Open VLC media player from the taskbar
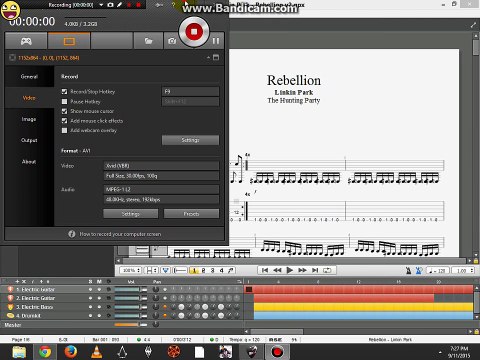 click(97, 352)
